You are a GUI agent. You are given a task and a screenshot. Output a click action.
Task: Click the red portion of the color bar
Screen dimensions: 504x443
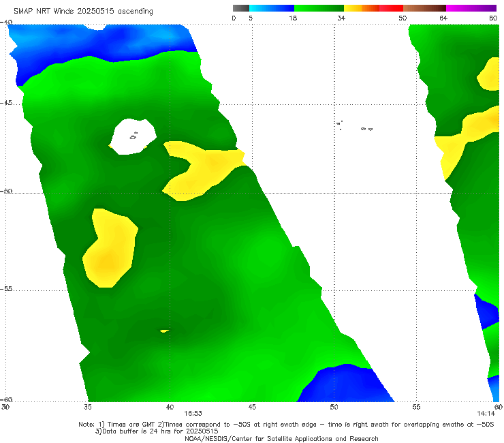[391, 8]
